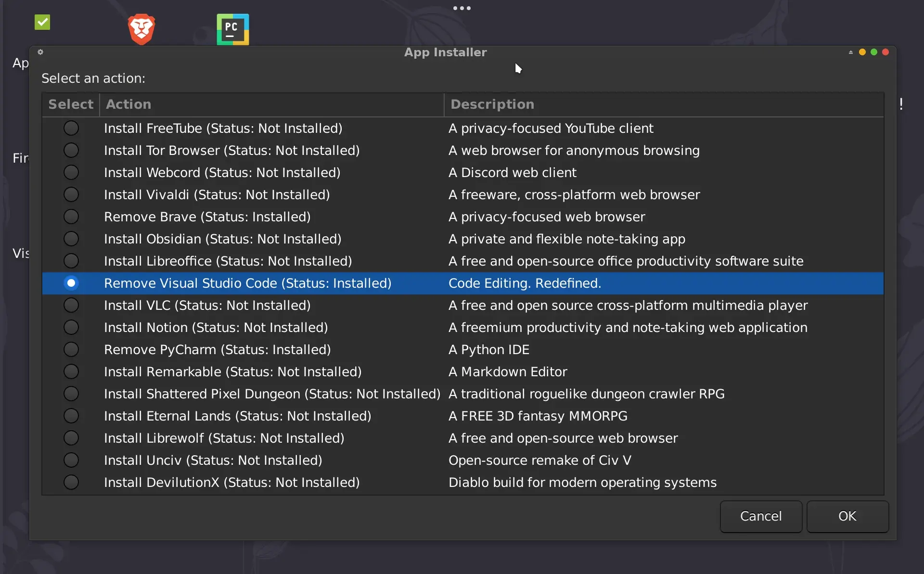Click 'Remove Visual Studio Code (Status: Installed)' text
The image size is (924, 574).
pos(248,283)
